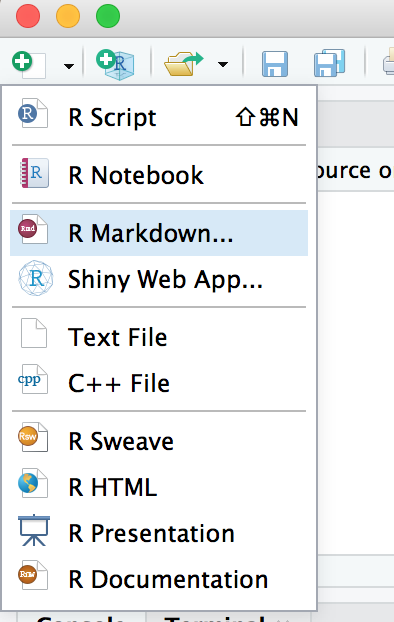Choose Text File from the list
394x622 pixels.
(159, 337)
